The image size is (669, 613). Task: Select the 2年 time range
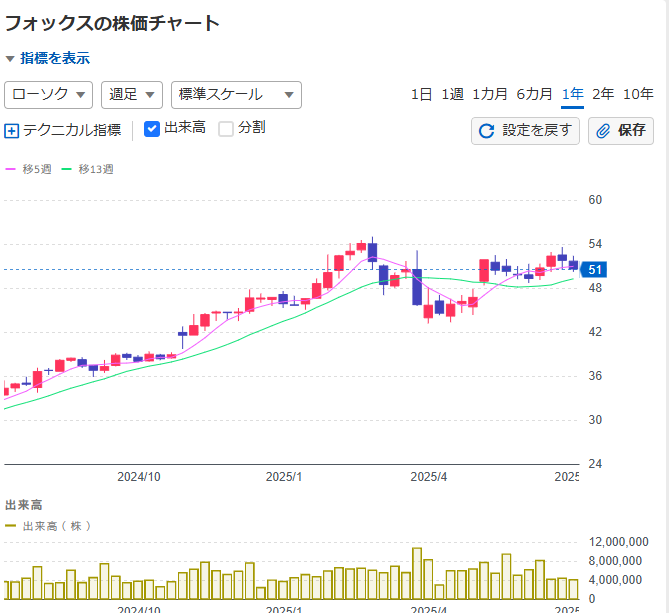coord(603,94)
